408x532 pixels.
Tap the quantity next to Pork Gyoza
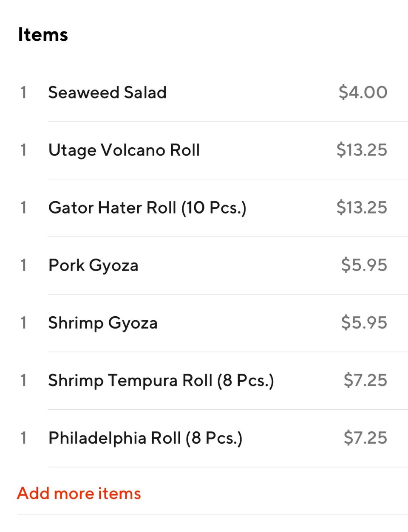point(23,265)
